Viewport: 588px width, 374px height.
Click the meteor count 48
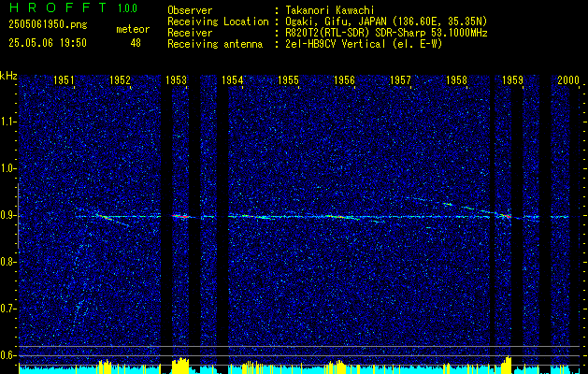point(136,43)
